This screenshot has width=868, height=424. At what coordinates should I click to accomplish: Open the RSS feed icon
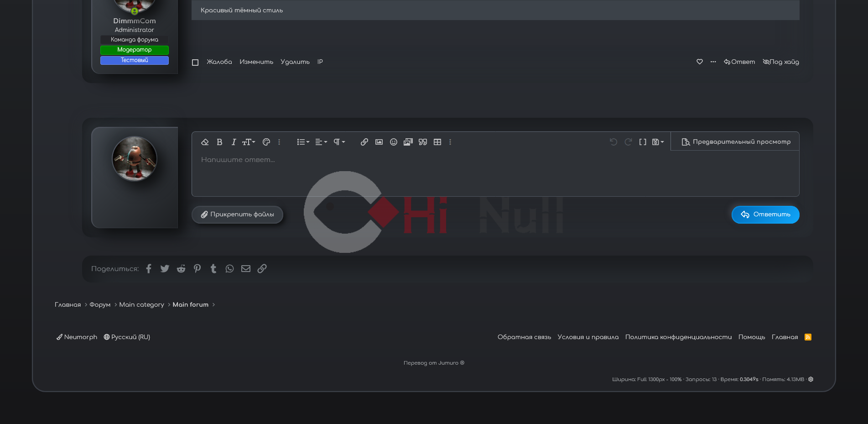[x=808, y=337]
